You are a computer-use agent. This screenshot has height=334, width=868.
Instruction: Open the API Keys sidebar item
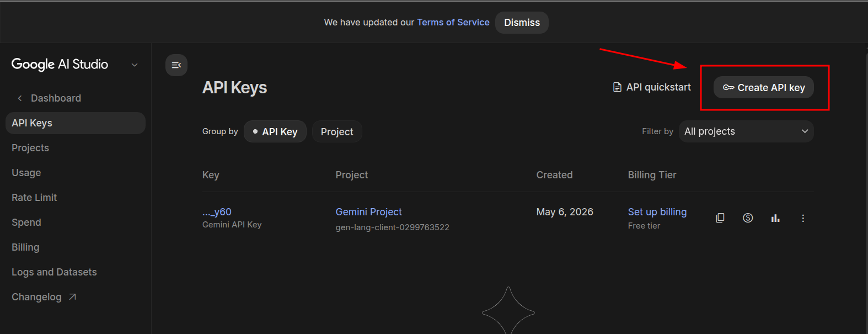[76, 123]
